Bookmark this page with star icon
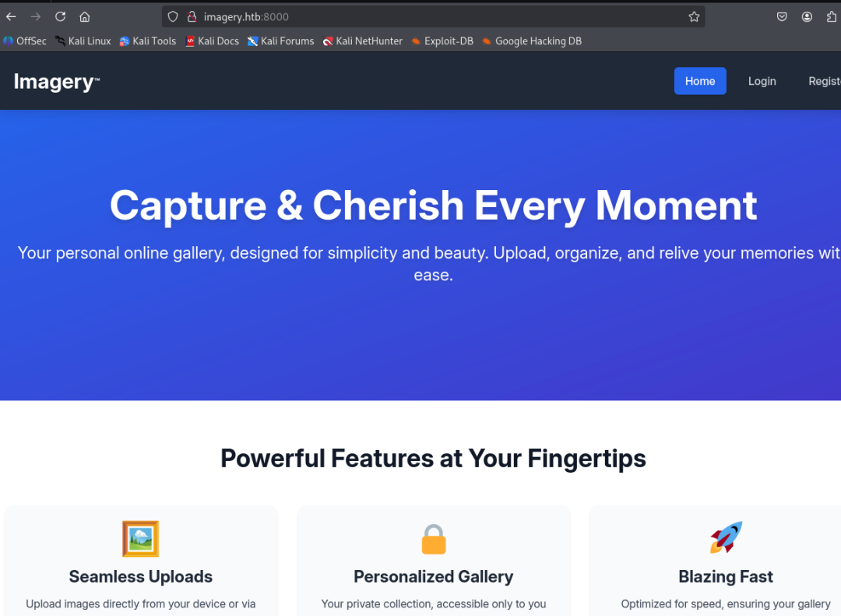 click(694, 16)
